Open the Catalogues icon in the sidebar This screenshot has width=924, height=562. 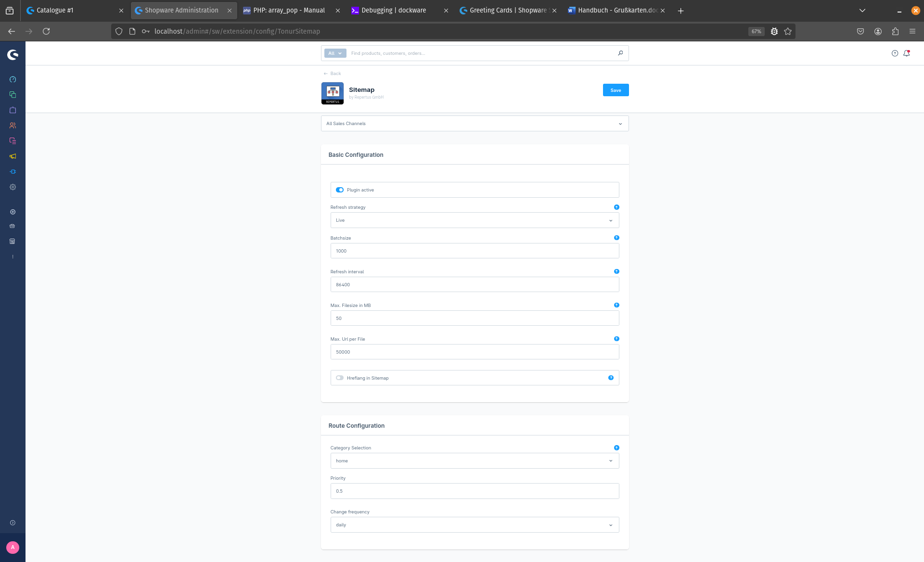[x=13, y=95]
